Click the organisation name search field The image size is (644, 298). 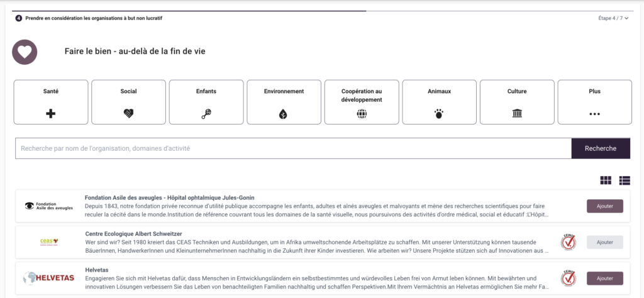(x=293, y=148)
